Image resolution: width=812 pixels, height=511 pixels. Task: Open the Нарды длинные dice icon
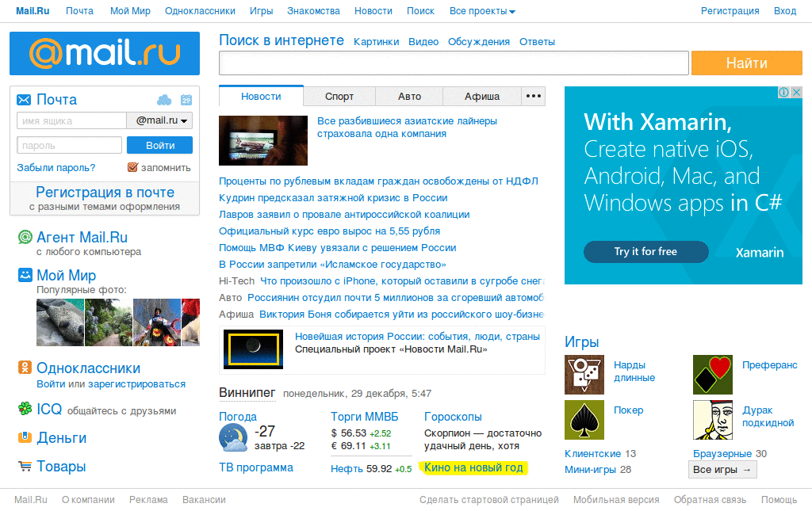point(584,375)
